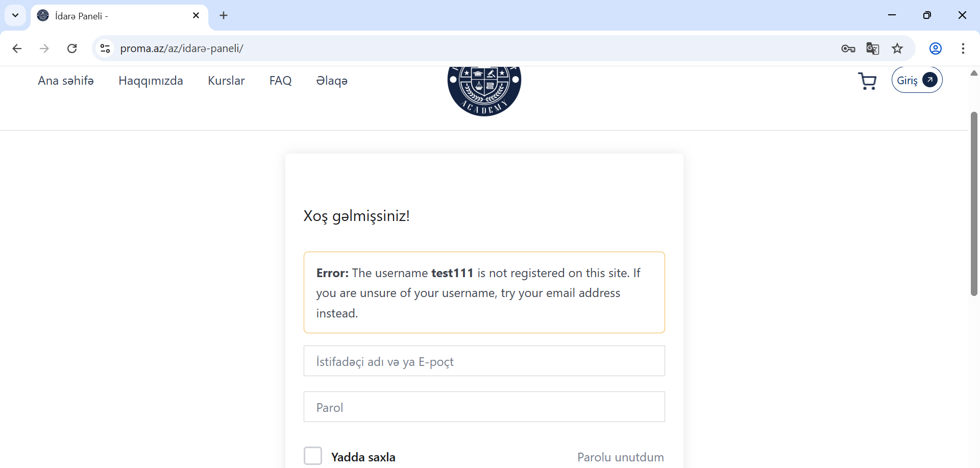Screen dimensions: 980x468
Task: Enable the Yadda saxla checkbox
Action: pyautogui.click(x=313, y=456)
